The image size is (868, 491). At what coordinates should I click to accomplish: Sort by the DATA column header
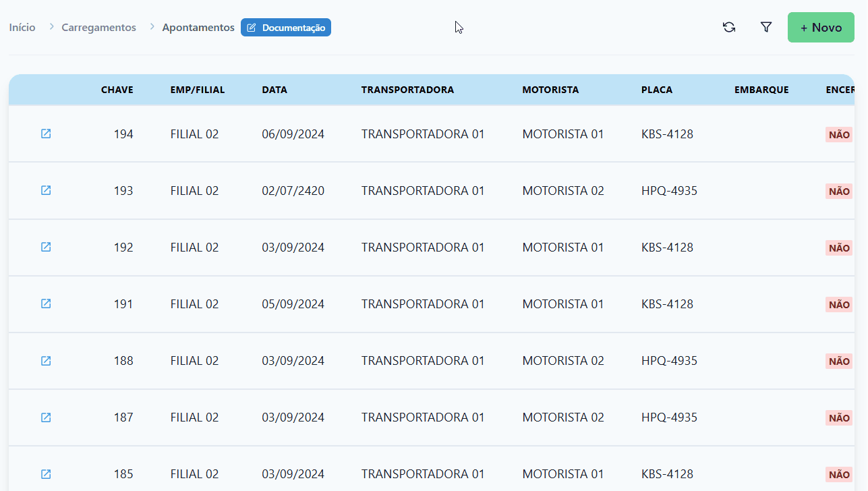pyautogui.click(x=274, y=90)
